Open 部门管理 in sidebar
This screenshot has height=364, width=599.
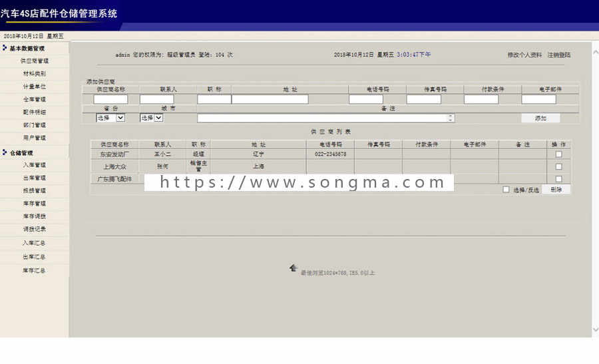click(x=35, y=125)
